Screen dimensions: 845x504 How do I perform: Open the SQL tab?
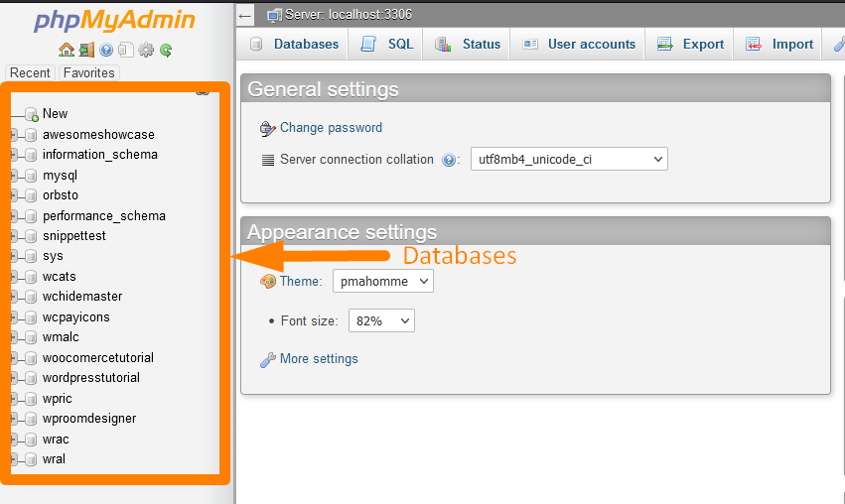[386, 45]
